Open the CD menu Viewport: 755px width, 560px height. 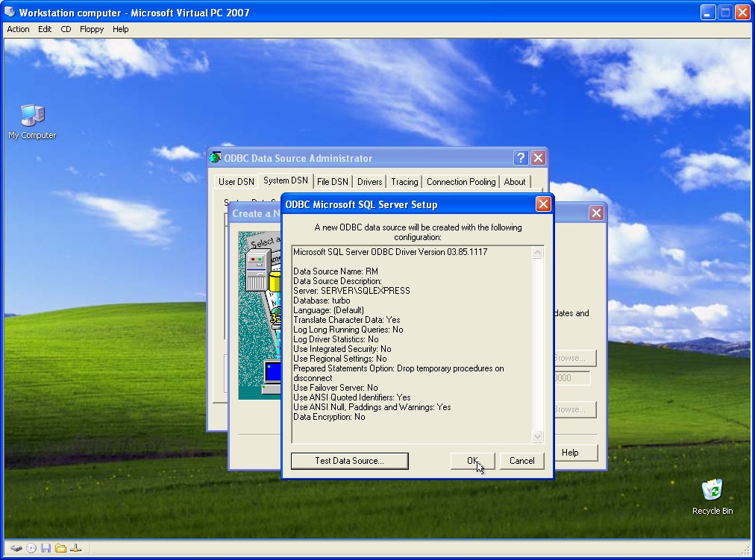[66, 29]
